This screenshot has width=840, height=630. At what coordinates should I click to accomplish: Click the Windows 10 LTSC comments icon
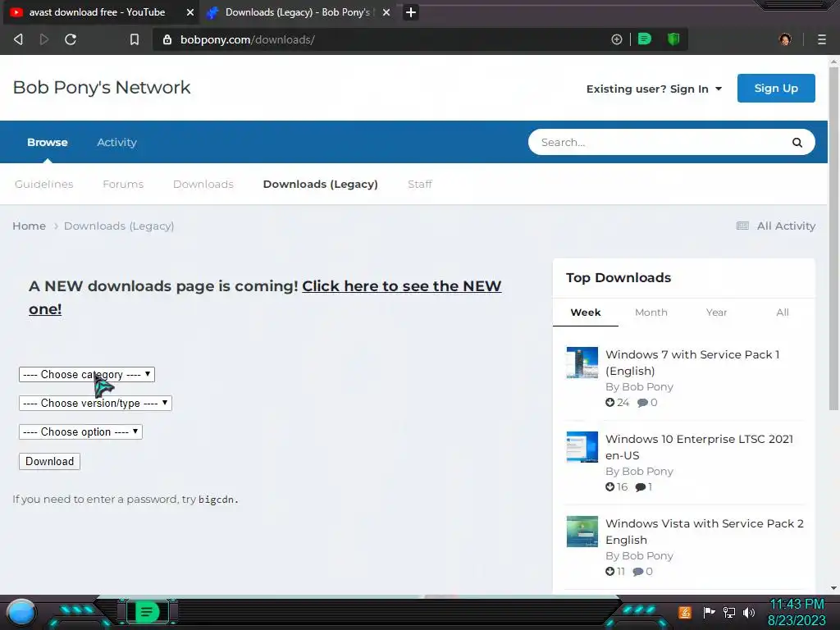point(640,487)
